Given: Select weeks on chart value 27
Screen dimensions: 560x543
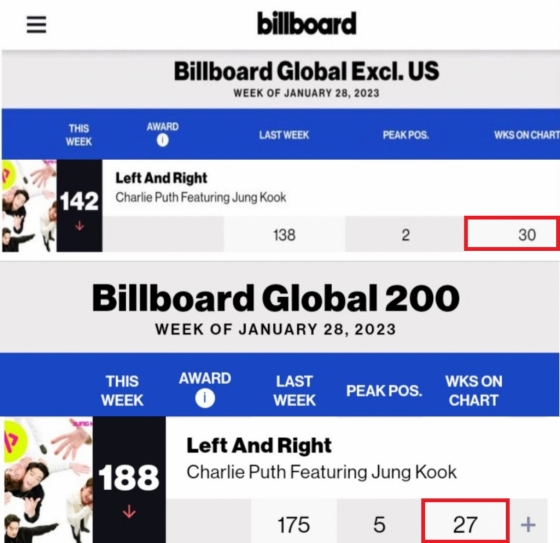Looking at the screenshot, I should 465,522.
